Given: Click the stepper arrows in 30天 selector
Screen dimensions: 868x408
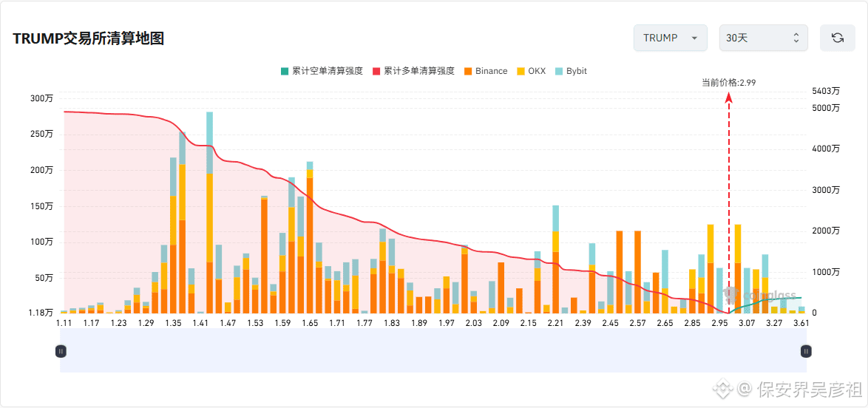Looking at the screenshot, I should click(796, 38).
